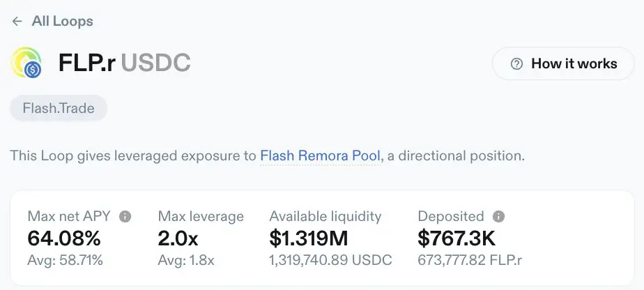Image resolution: width=644 pixels, height=290 pixels.
Task: Click the Available liquidity label
Action: [x=325, y=217]
